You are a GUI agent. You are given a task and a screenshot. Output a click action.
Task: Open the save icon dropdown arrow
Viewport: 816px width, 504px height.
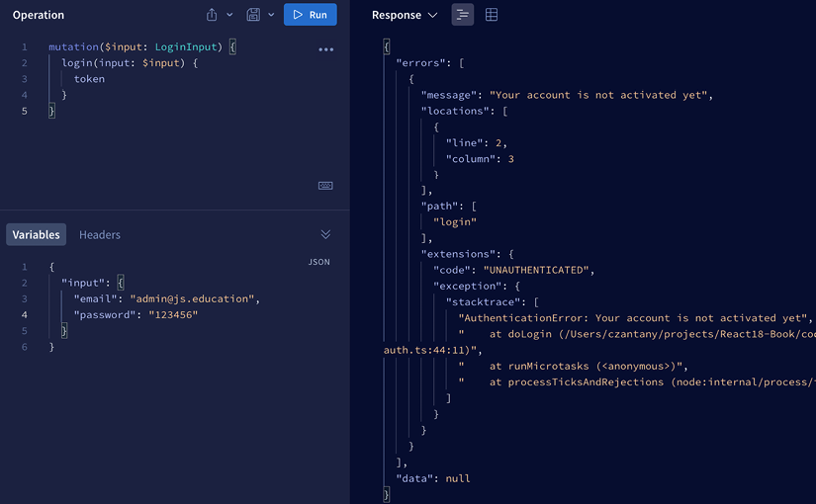coord(271,15)
